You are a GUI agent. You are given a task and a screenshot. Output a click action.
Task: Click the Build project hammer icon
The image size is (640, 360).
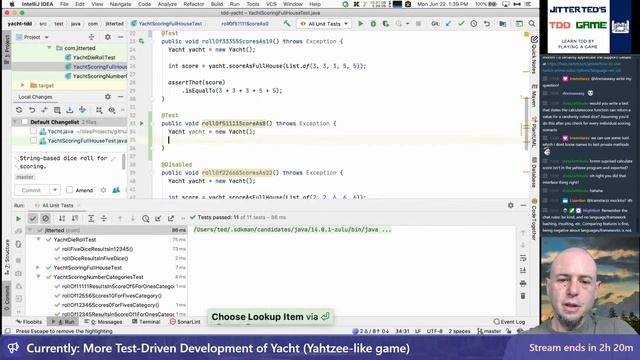[x=287, y=24]
